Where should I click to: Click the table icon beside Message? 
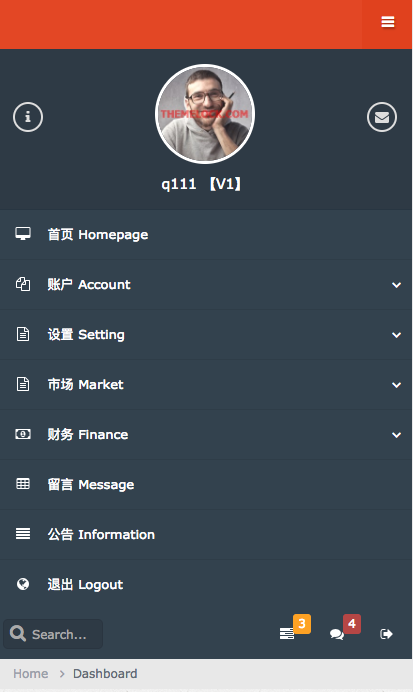tap(23, 484)
